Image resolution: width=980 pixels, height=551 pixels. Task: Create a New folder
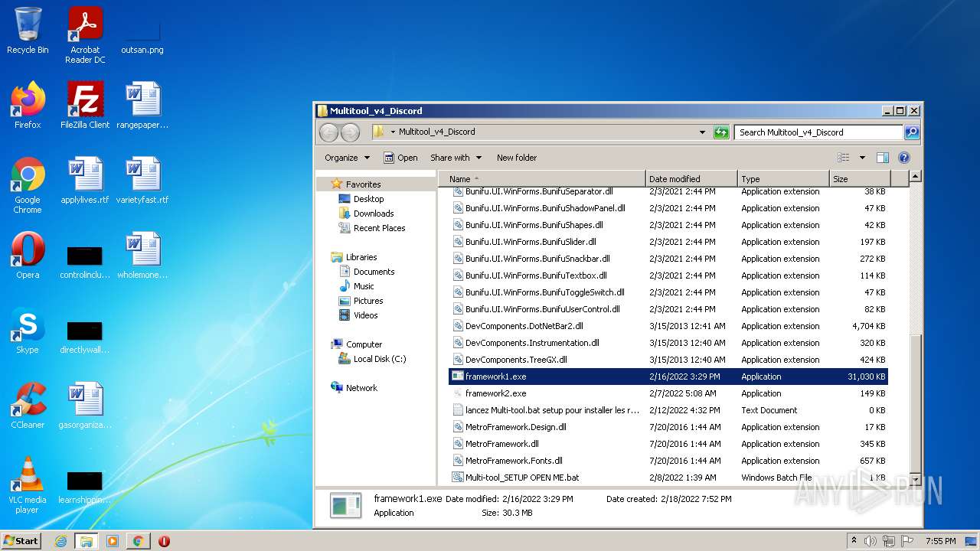pos(517,158)
